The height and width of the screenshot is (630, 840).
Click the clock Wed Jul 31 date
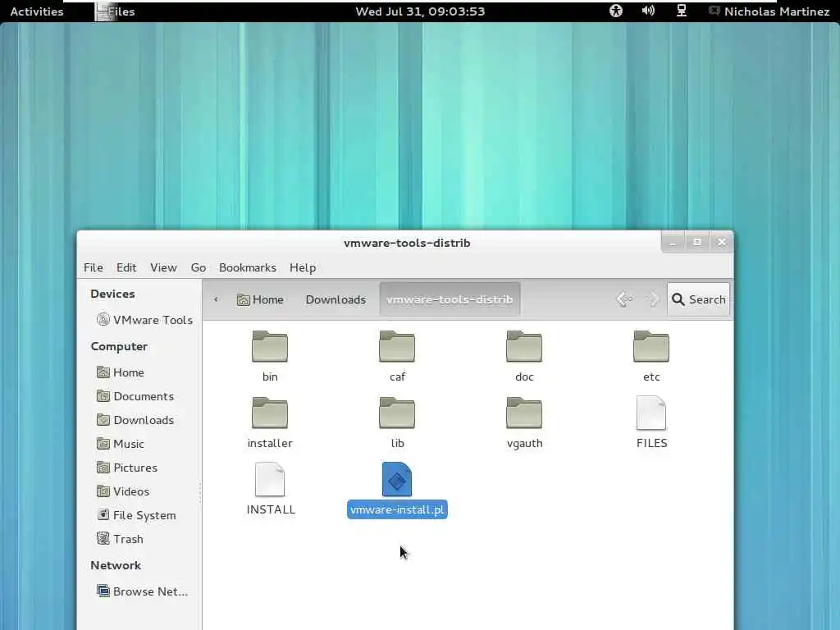point(420,11)
